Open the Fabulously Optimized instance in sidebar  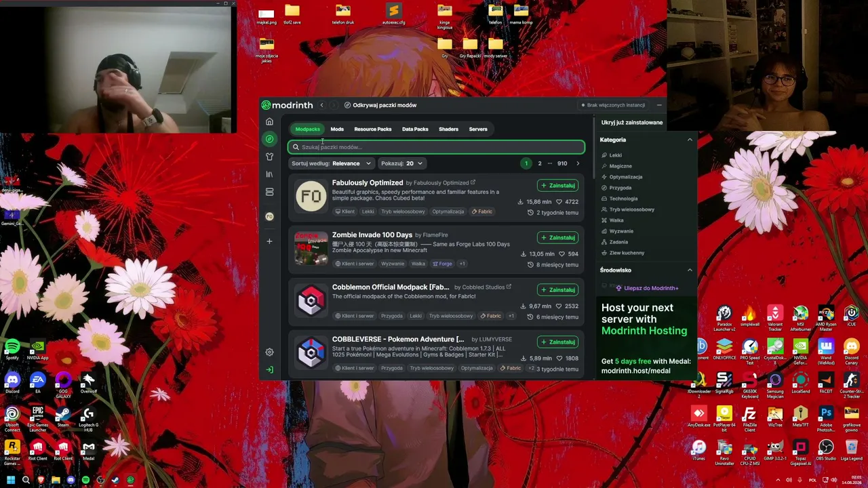tap(269, 216)
